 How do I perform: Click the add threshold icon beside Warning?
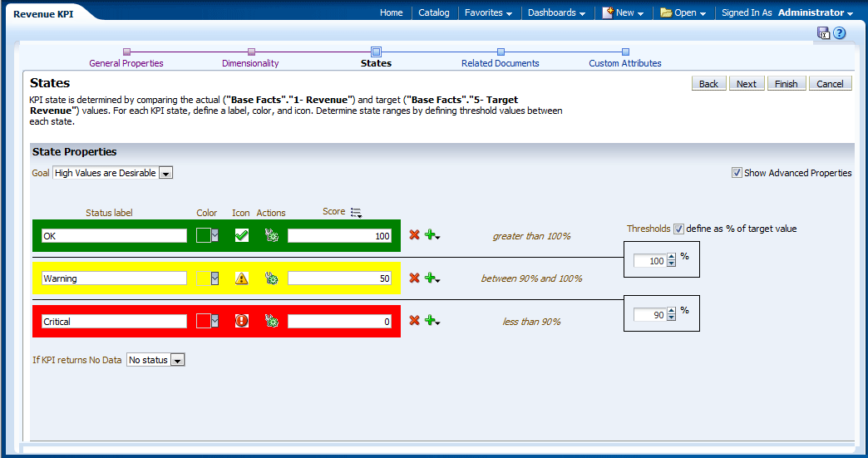coord(431,278)
